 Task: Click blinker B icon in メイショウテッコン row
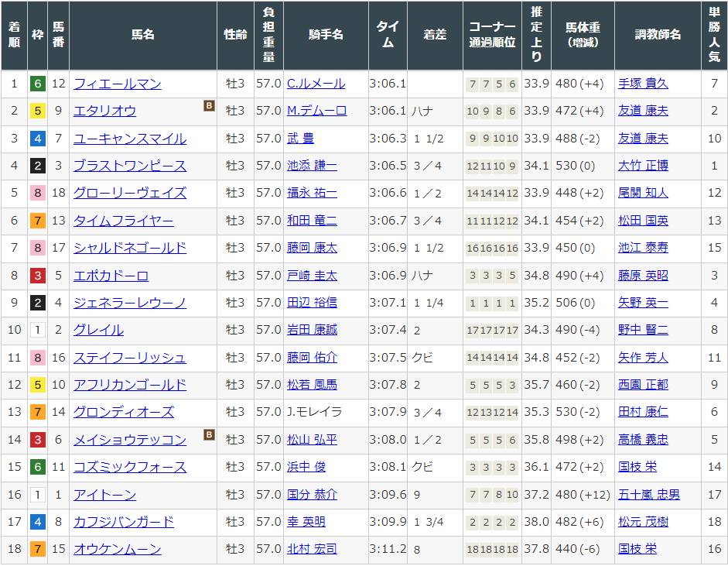coord(210,435)
